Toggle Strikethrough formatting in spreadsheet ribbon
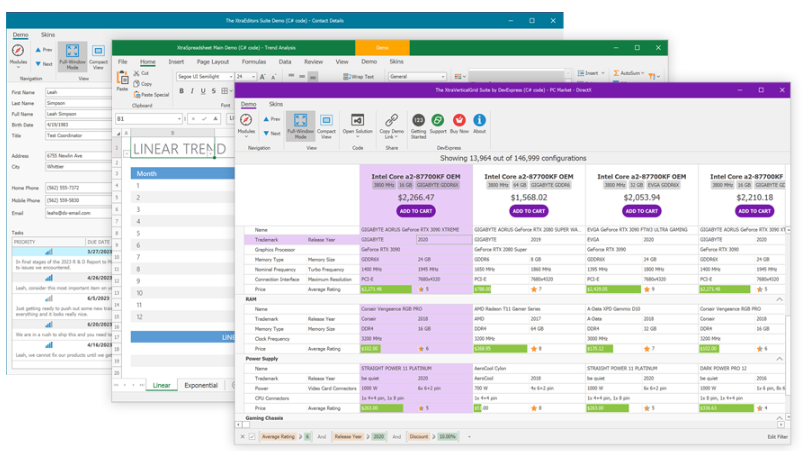The width and height of the screenshot is (811, 451). tap(214, 91)
